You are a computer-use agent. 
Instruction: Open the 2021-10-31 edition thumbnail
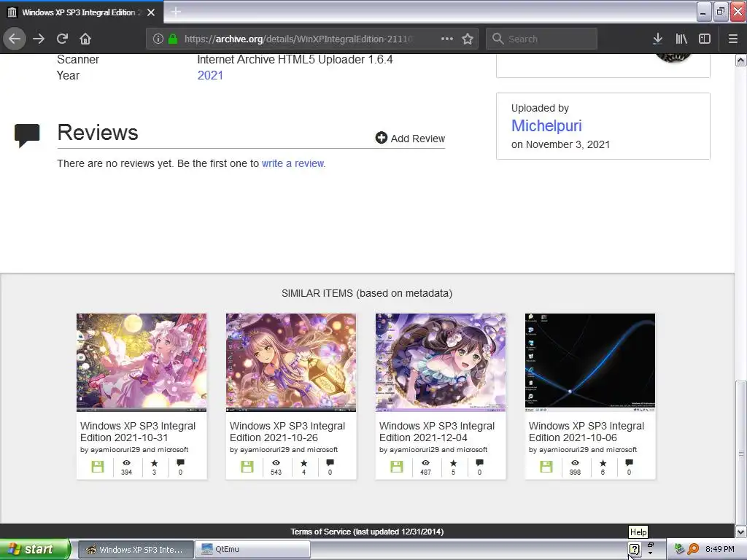[142, 362]
